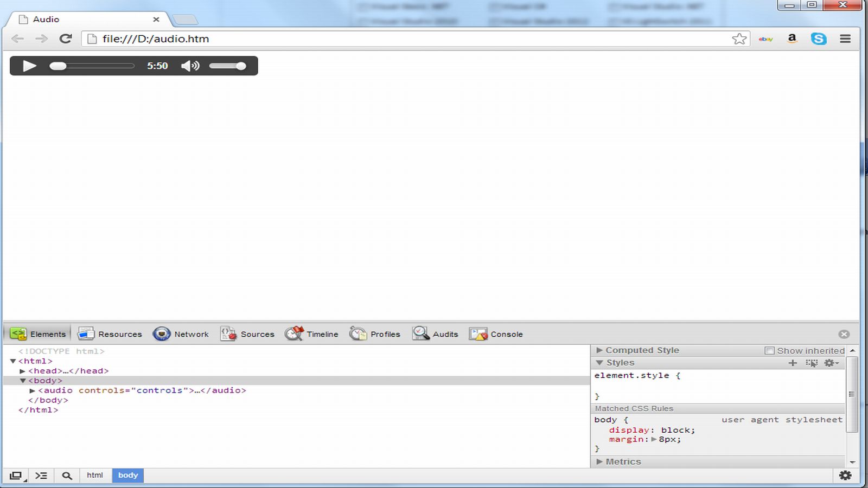
Task: Click the body breadcrumb
Action: 128,476
